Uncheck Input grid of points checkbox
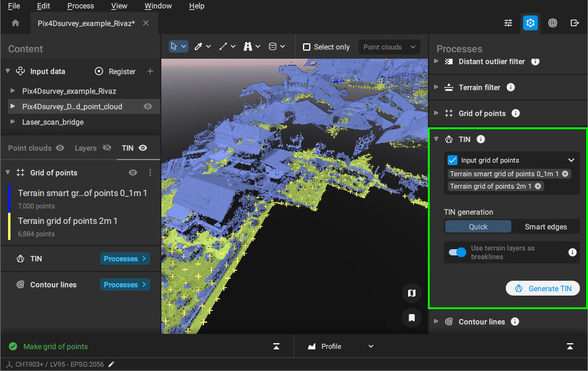This screenshot has width=588, height=371. [453, 160]
